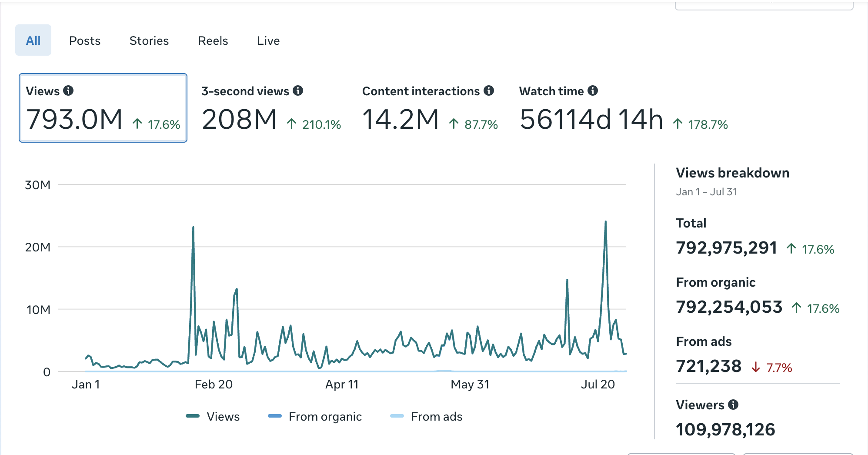
Task: Toggle the Views legend series
Action: pyautogui.click(x=213, y=416)
